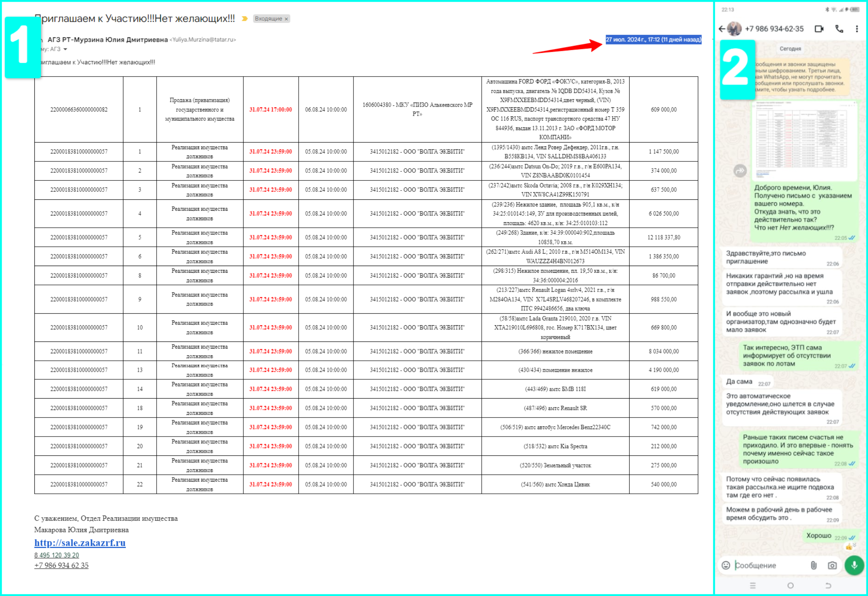Click price cell 609 000,00
This screenshot has height=596, width=868.
tap(664, 110)
